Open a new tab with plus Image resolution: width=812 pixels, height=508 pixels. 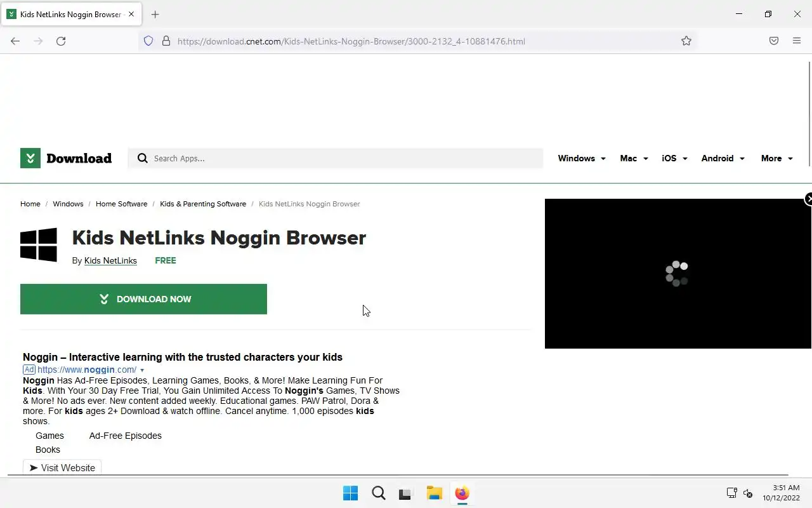click(155, 14)
